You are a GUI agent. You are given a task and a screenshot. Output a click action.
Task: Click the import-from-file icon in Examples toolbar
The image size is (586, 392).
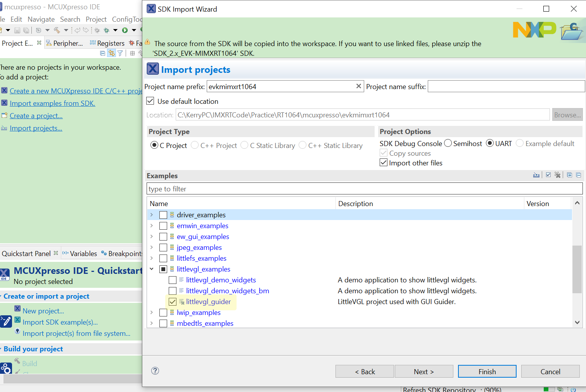[536, 175]
